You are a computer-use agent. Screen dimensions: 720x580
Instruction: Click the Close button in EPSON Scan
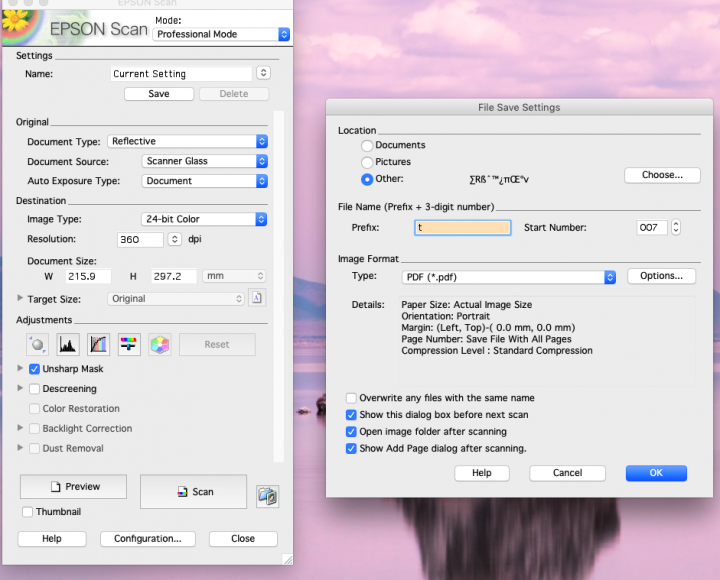tap(243, 539)
